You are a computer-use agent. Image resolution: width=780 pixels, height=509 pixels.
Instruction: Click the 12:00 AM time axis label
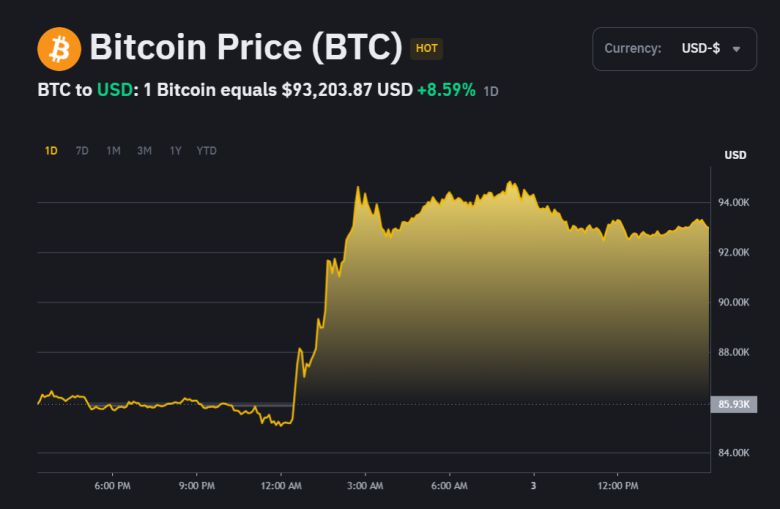click(x=280, y=486)
